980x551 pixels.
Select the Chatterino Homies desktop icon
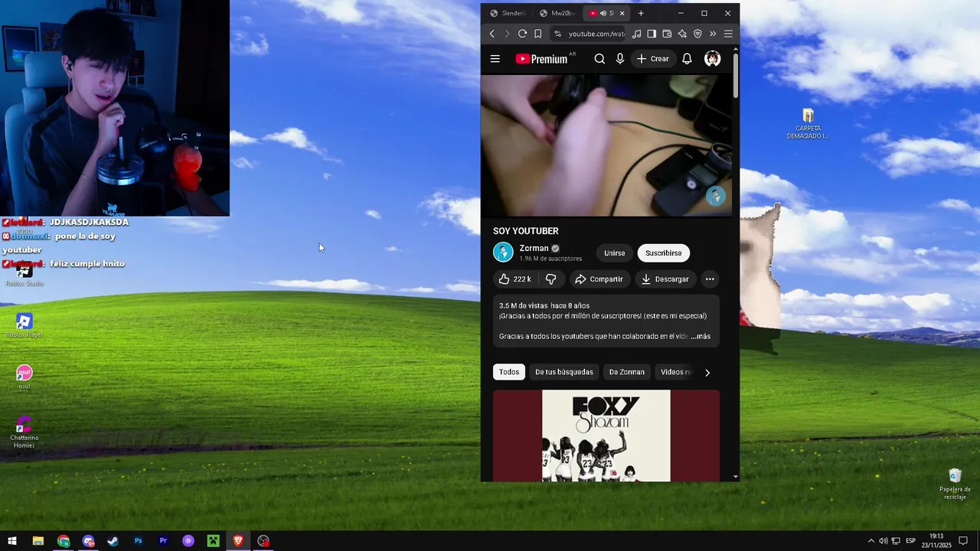coord(24,432)
